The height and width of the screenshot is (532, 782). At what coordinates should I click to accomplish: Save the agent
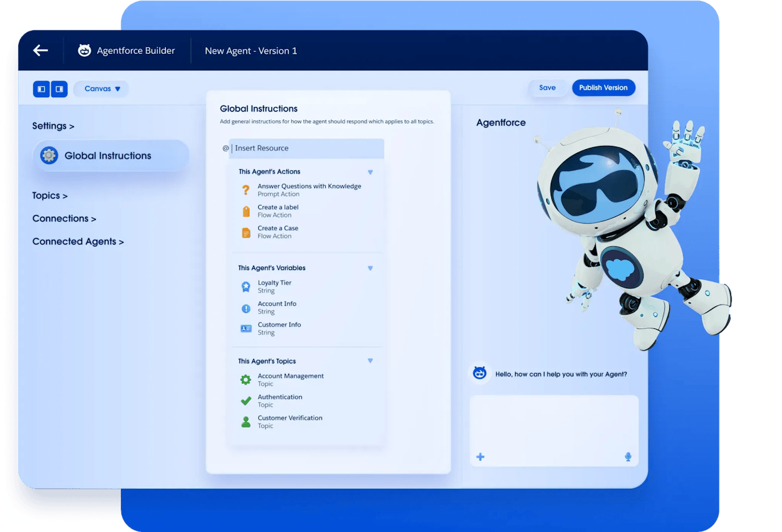pos(547,88)
